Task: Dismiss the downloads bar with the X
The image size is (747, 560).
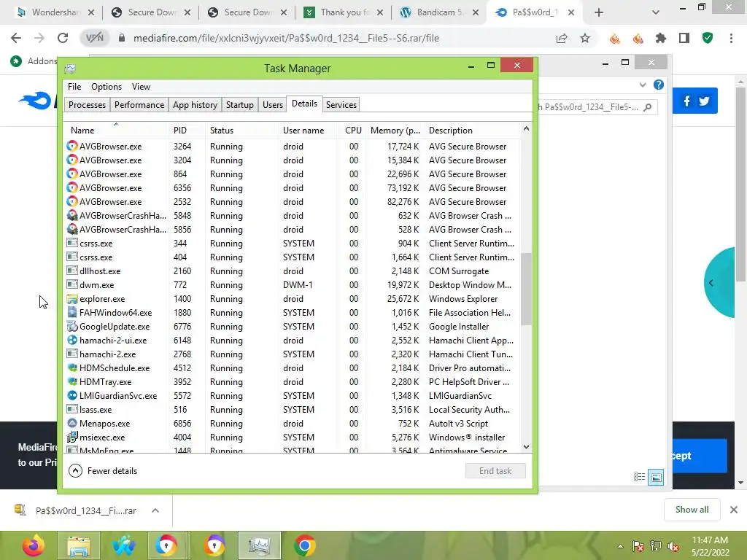Action: click(x=734, y=510)
